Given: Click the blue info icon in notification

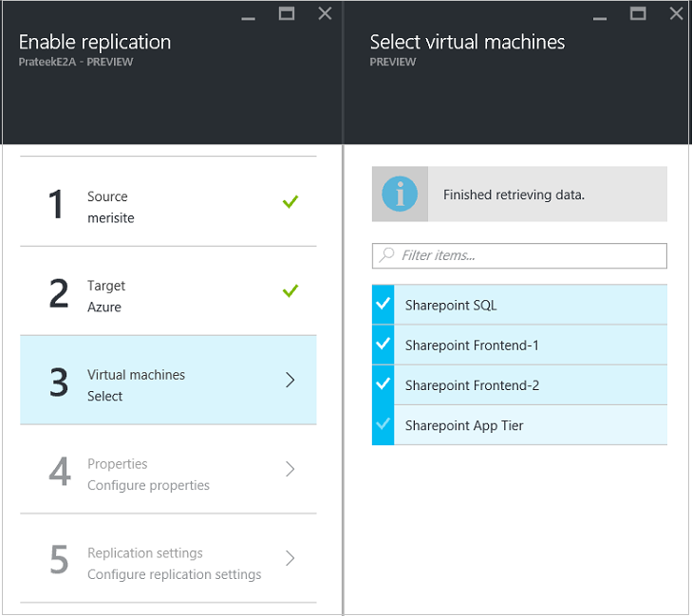Looking at the screenshot, I should point(400,195).
